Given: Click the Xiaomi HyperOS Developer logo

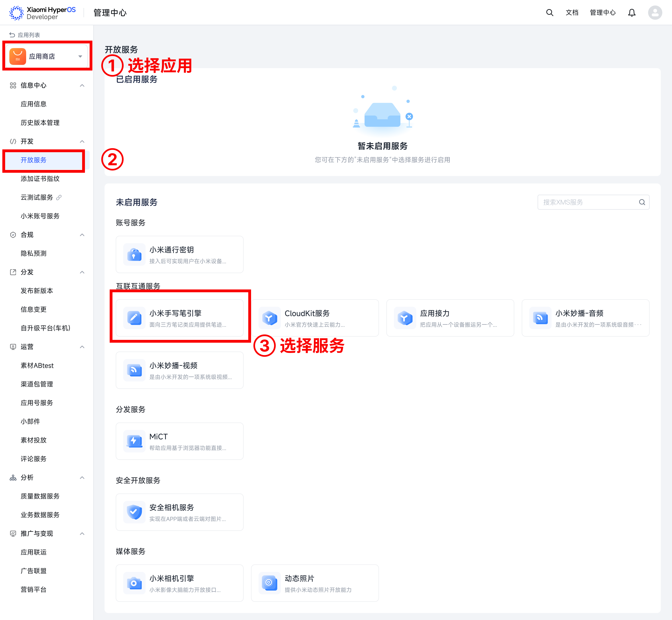Looking at the screenshot, I should coord(42,13).
